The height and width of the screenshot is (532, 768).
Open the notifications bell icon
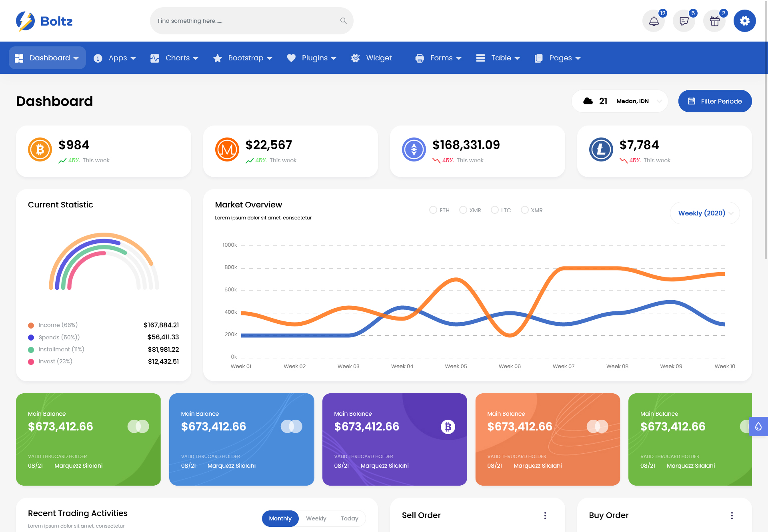[x=654, y=21]
